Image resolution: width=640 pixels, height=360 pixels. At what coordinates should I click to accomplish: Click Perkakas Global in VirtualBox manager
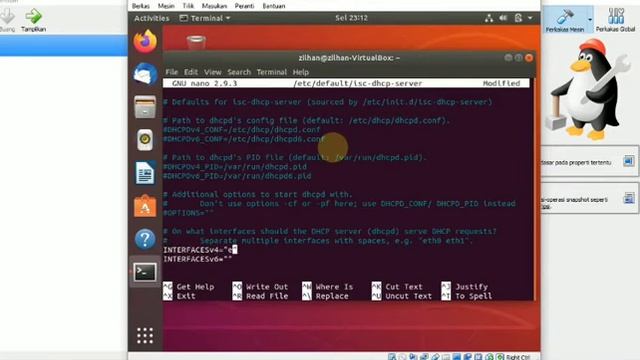pos(616,19)
